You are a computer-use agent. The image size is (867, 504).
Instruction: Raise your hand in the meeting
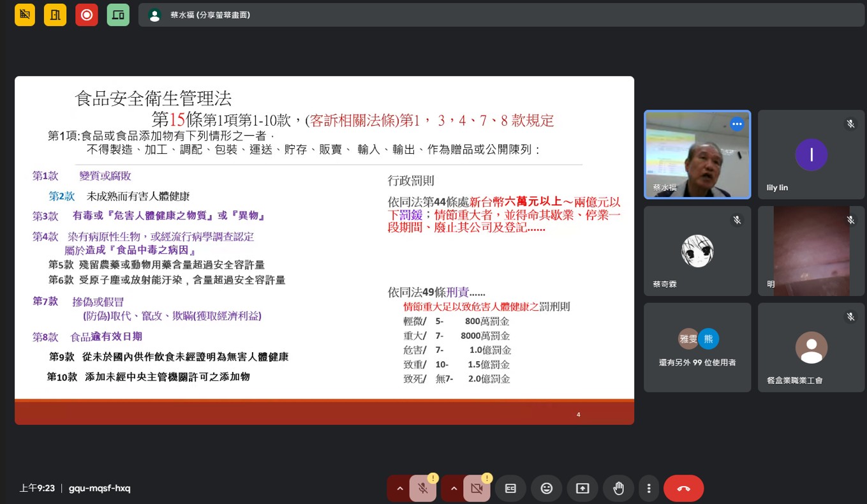618,488
